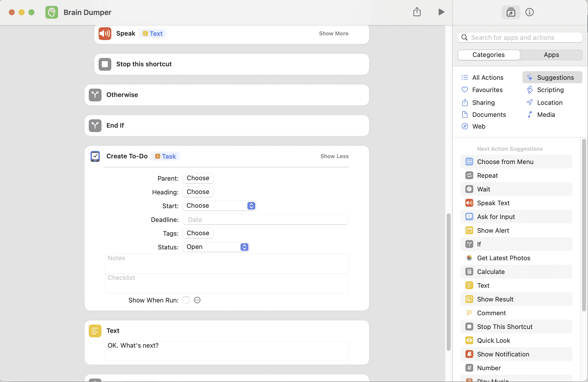Add the Calculate action
This screenshot has width=588, height=382.
(516, 272)
